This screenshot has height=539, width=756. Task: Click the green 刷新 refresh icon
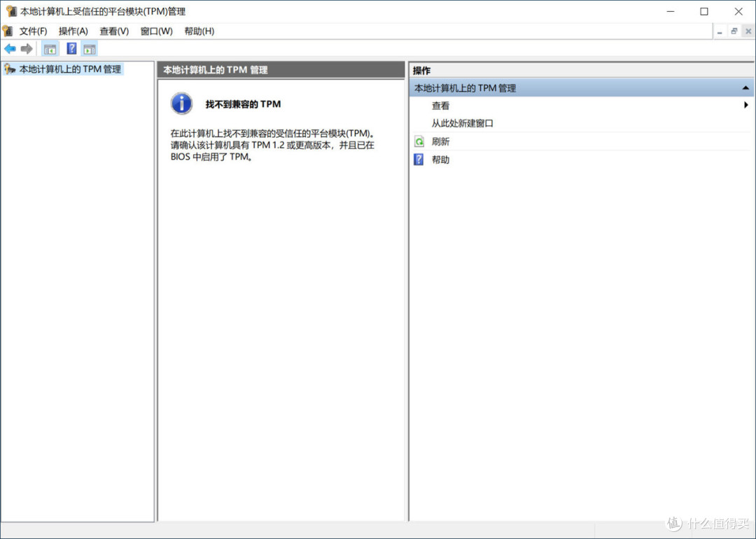point(418,141)
